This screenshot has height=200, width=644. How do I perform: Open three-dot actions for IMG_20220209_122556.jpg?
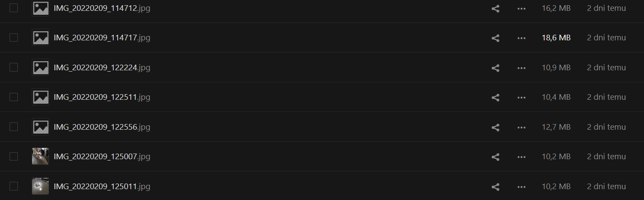click(522, 128)
